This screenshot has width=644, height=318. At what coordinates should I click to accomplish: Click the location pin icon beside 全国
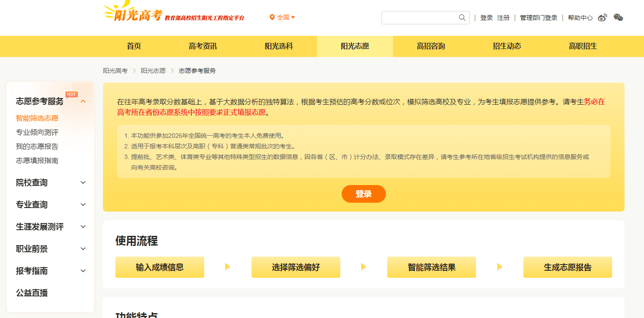pyautogui.click(x=272, y=17)
